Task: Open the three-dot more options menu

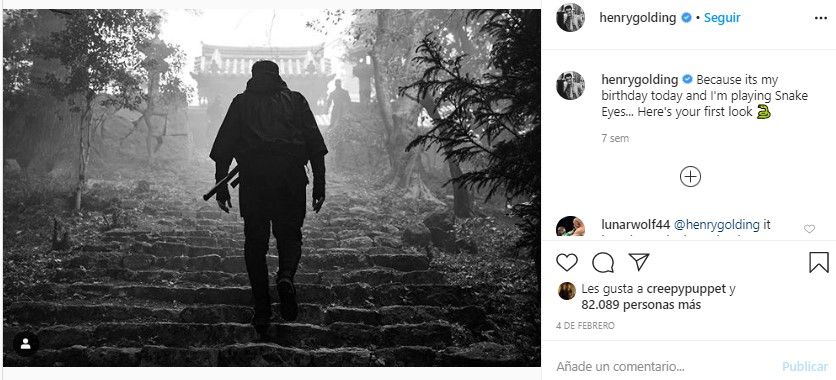Action: click(821, 18)
